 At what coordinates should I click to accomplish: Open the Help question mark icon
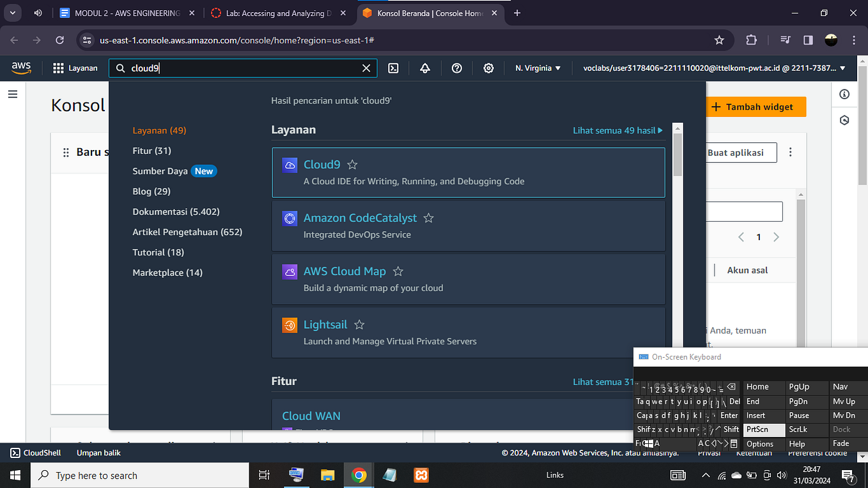pyautogui.click(x=456, y=68)
